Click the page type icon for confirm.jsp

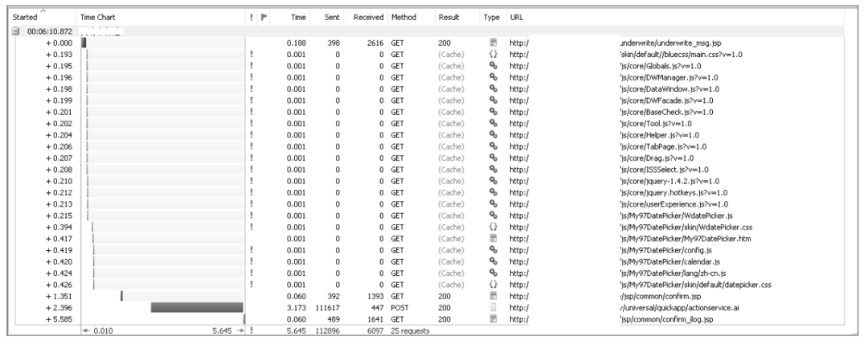click(493, 296)
